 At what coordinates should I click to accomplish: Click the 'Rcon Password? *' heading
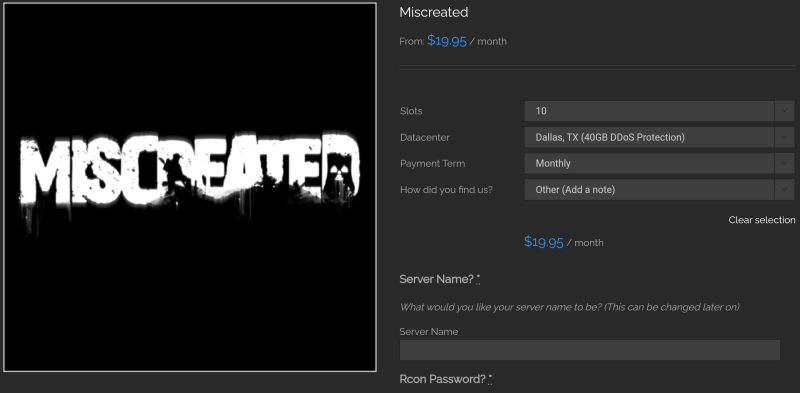pyautogui.click(x=446, y=379)
